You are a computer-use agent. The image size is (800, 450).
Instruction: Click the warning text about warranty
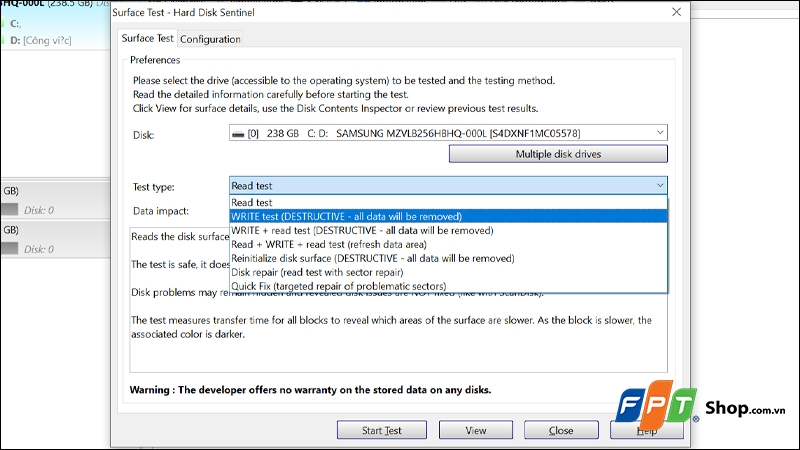tap(310, 390)
